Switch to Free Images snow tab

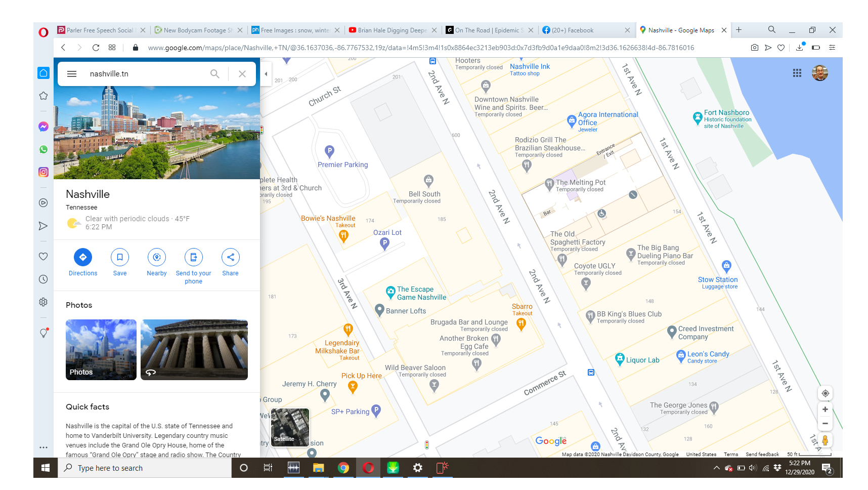click(x=295, y=30)
